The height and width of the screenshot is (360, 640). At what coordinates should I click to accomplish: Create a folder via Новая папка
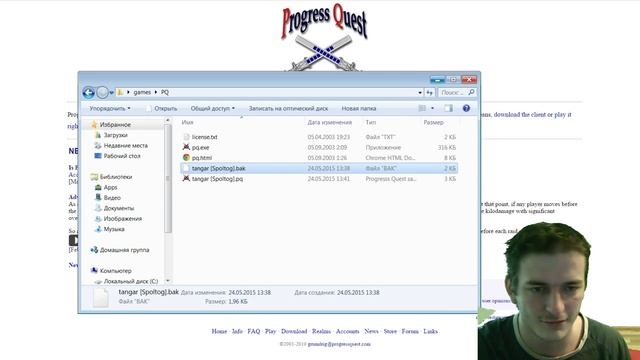click(359, 109)
